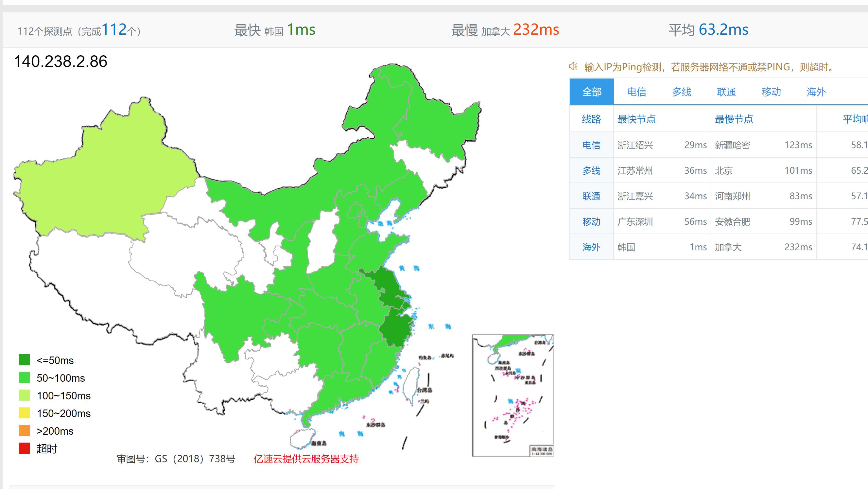Click the speaker announcement icon
The height and width of the screenshot is (489, 868).
(573, 66)
